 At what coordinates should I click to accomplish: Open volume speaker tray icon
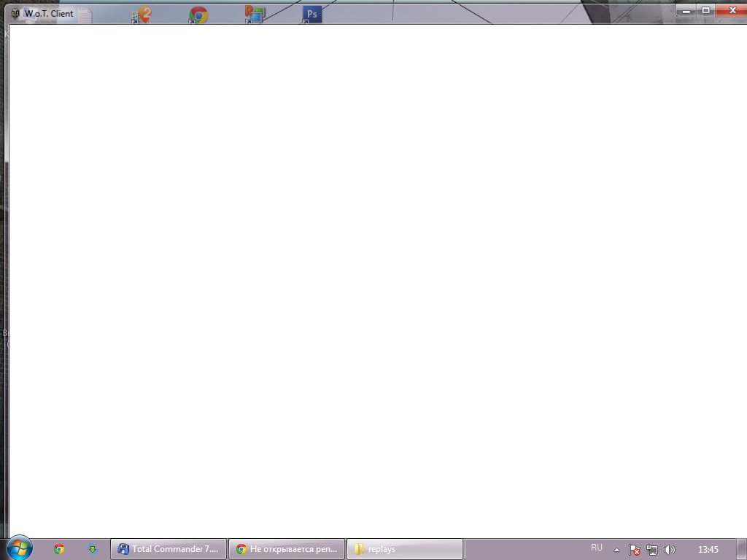[670, 550]
